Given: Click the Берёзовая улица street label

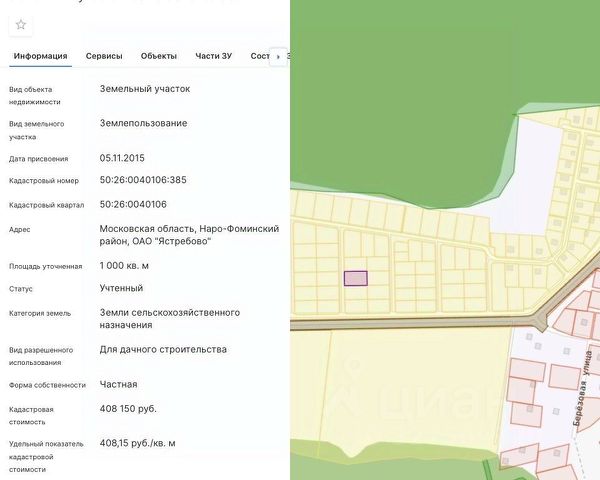Looking at the screenshot, I should (x=583, y=387).
